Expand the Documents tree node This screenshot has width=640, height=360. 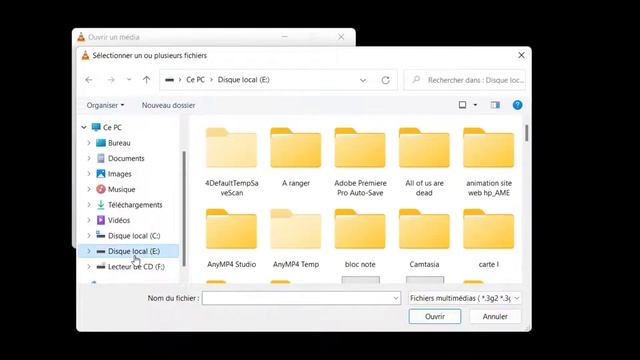89,158
